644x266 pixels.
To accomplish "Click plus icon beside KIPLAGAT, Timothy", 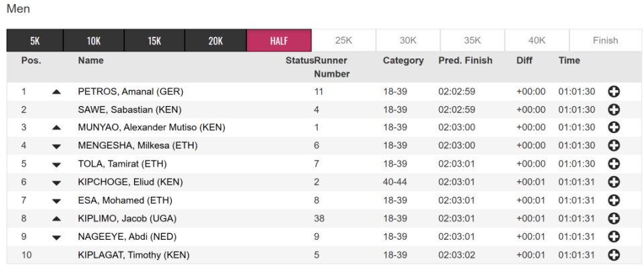I will pyautogui.click(x=614, y=255).
